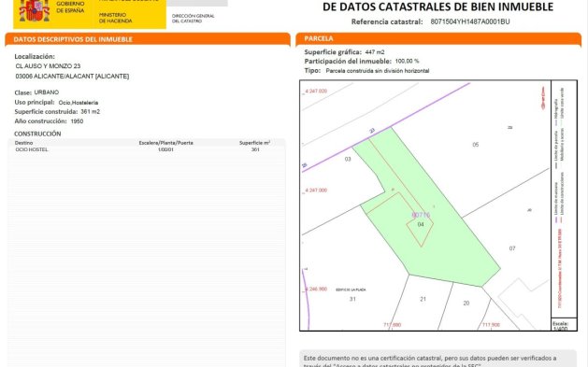Click the GOBIERNO DE ESPAÑA text
588x367 pixels.
(x=70, y=7)
